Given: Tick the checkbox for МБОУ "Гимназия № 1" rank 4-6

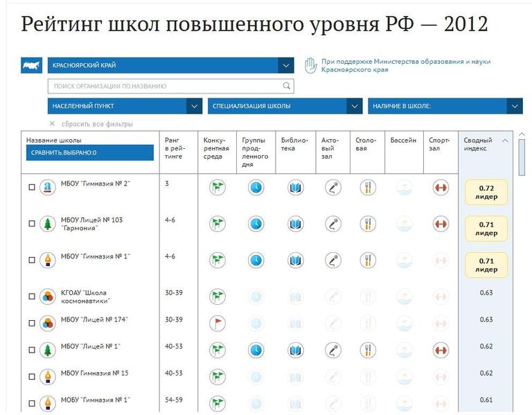Looking at the screenshot, I should point(32,261).
